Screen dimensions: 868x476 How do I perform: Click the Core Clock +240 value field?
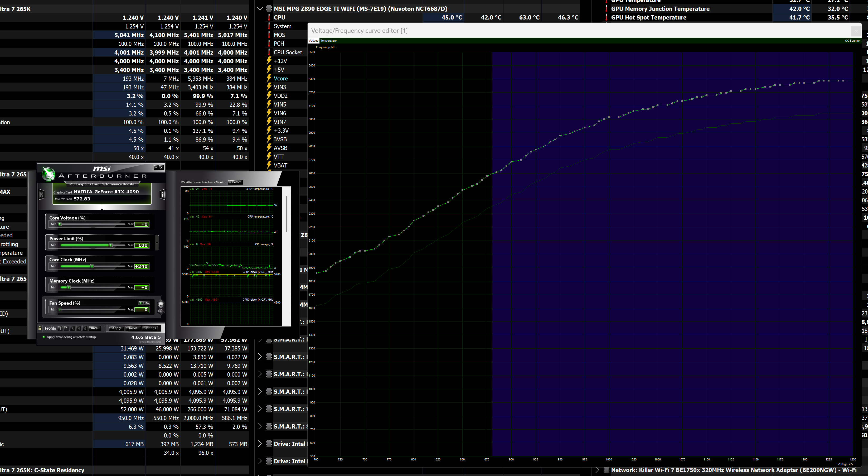[x=142, y=266]
